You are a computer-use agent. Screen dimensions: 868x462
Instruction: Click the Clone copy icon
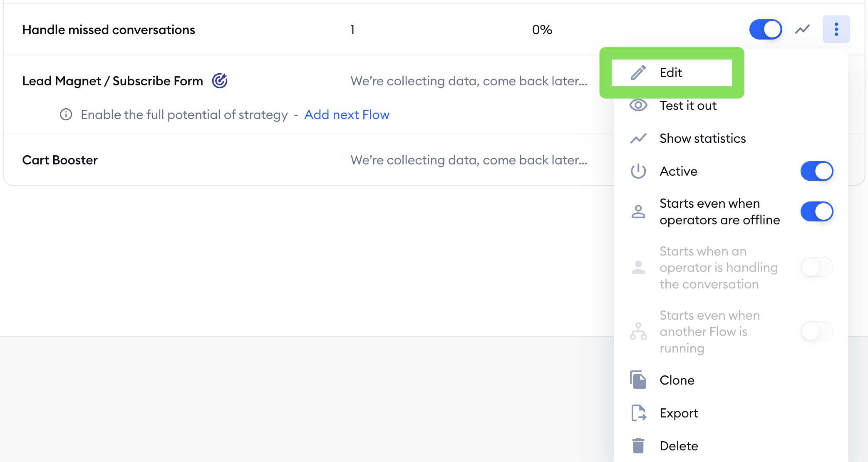tap(638, 380)
